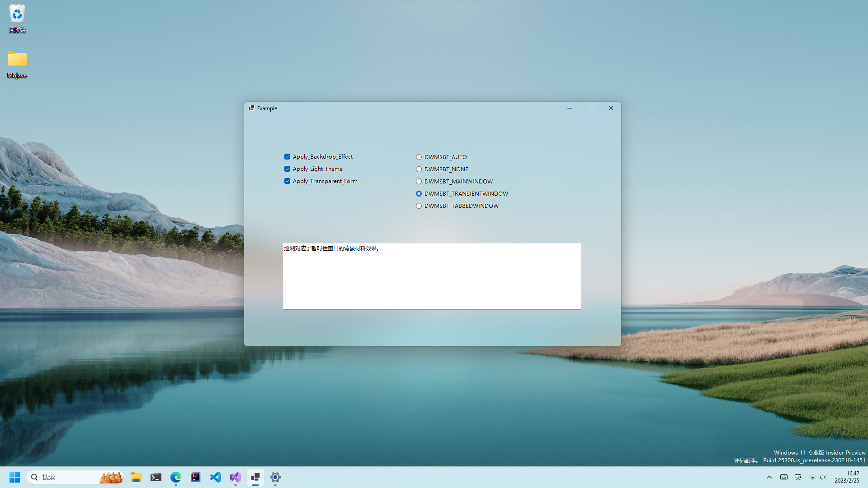
Task: Click the taskbar search box
Action: point(68,477)
